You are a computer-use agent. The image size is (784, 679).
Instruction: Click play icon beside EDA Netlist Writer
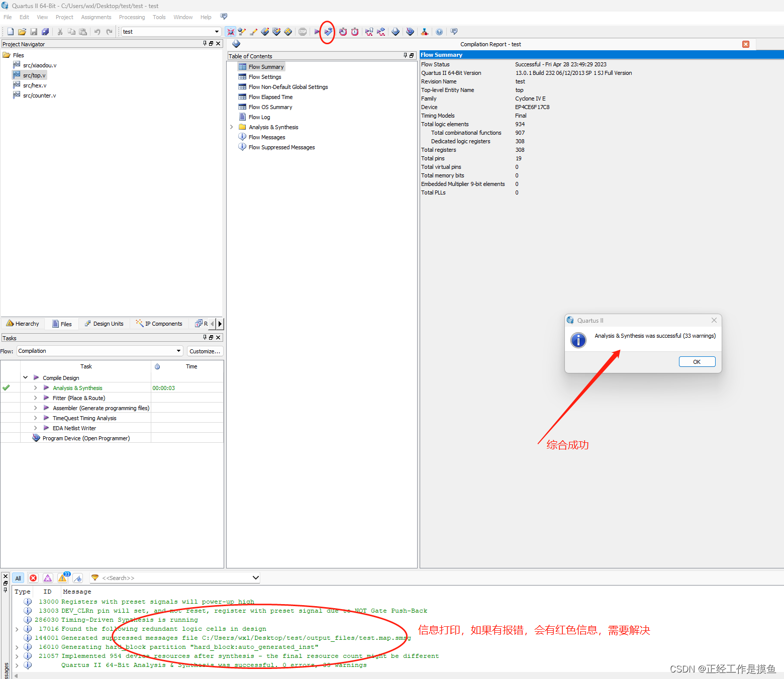(x=46, y=428)
